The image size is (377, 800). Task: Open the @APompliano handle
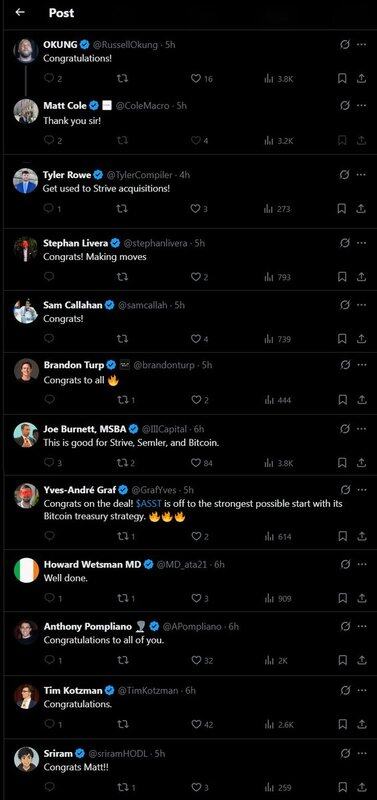192,626
